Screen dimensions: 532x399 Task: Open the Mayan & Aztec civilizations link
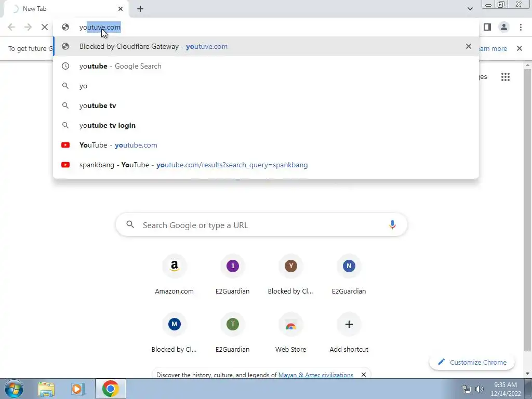pos(315,375)
